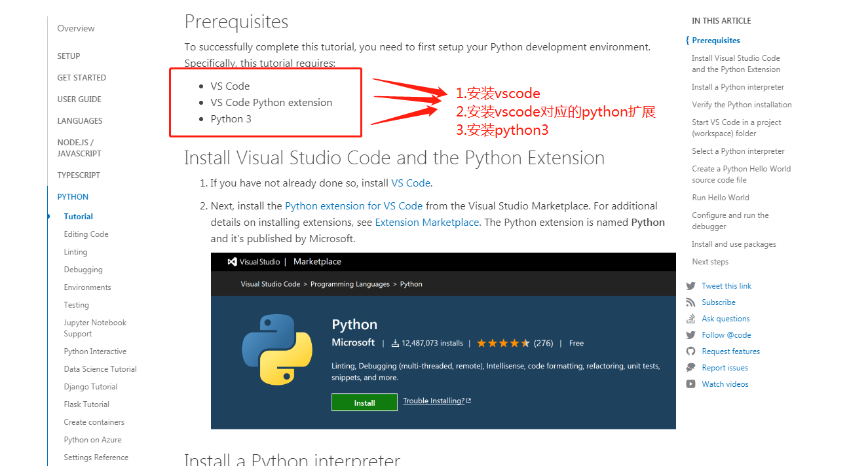Open Python extension for VS Code link
This screenshot has height=466, width=868.
pyautogui.click(x=354, y=206)
